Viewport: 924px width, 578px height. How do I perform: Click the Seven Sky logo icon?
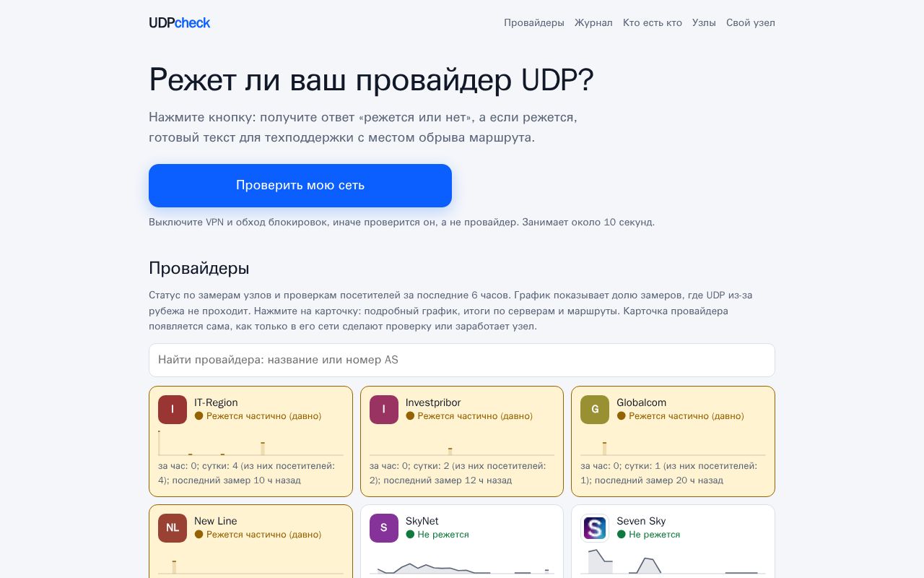(595, 528)
